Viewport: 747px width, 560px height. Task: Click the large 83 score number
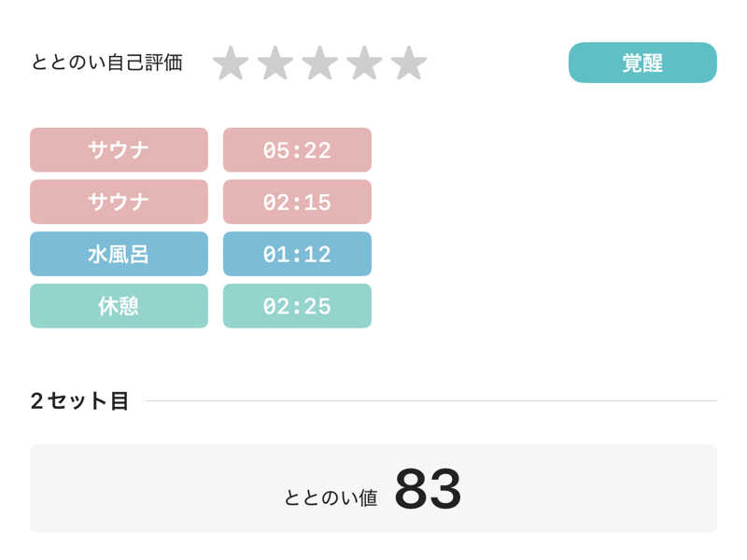[428, 488]
